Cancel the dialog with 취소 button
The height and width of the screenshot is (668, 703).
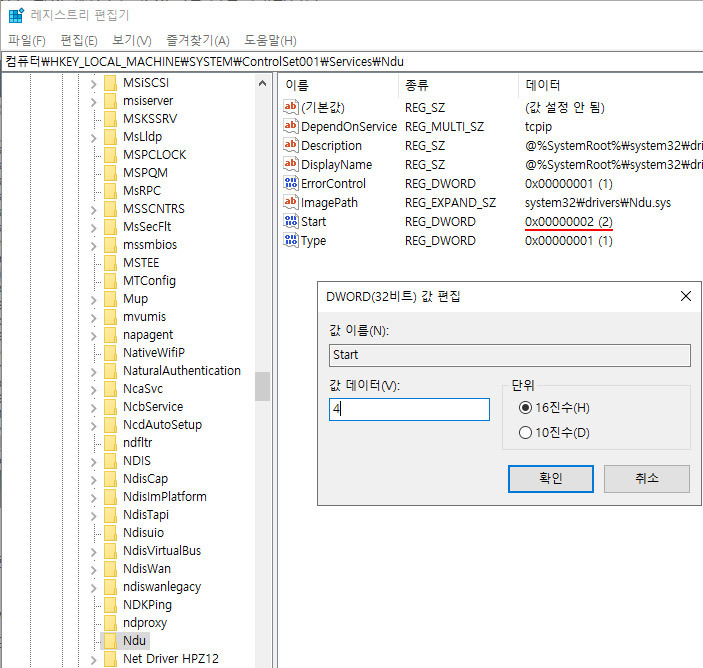(x=647, y=478)
